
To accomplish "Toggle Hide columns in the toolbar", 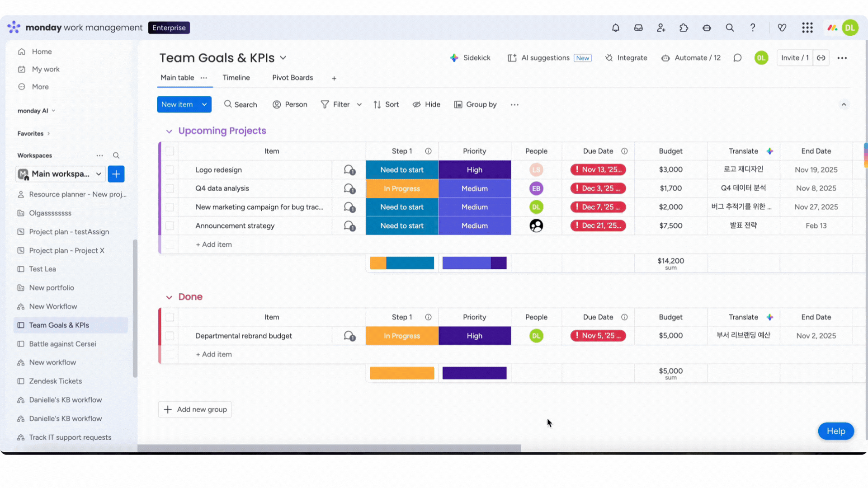I will [x=426, y=104].
